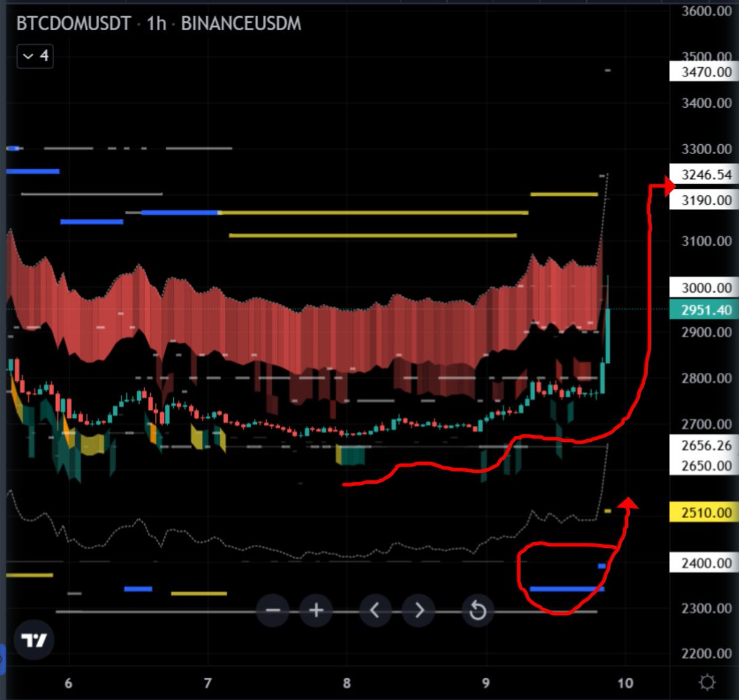
Task: Open chart settings gear icon
Action: [x=707, y=682]
